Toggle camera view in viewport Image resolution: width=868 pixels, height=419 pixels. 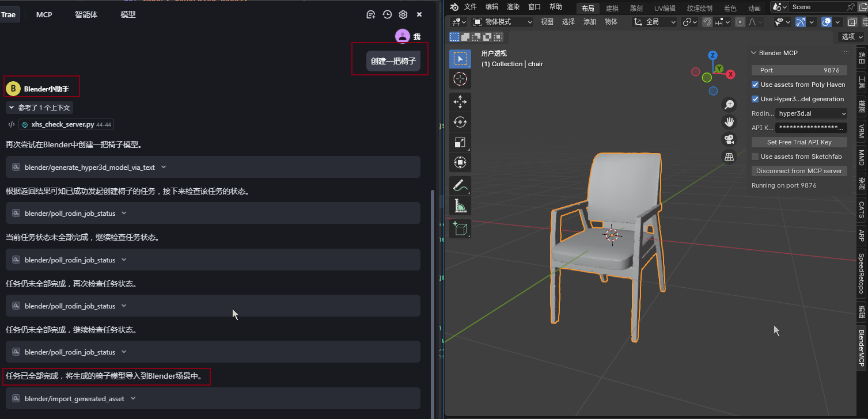tap(729, 139)
